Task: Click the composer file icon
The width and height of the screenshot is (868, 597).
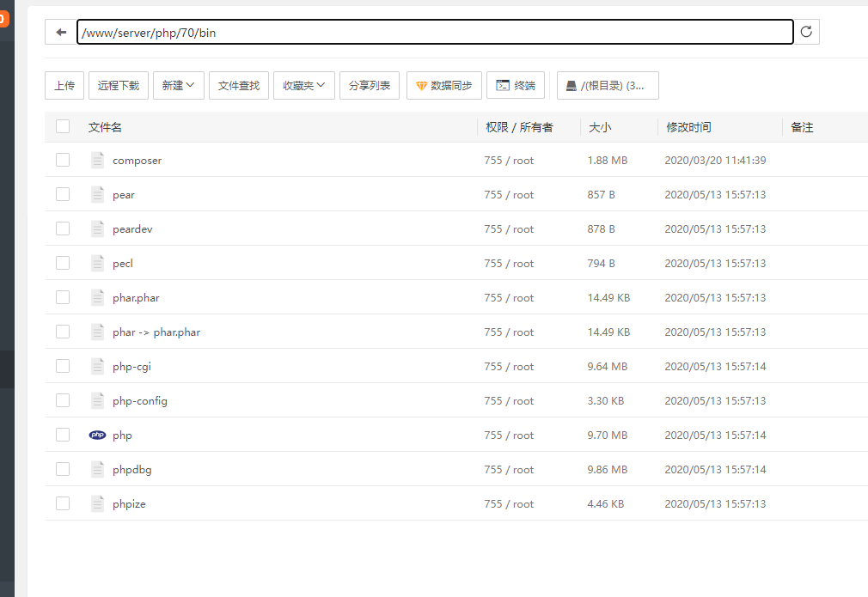Action: tap(97, 160)
